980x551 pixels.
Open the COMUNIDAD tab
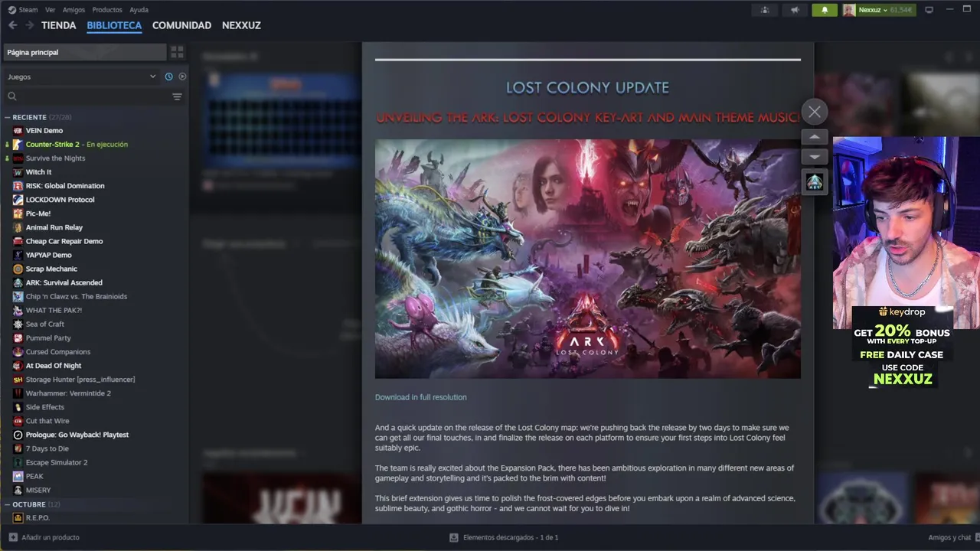click(181, 25)
